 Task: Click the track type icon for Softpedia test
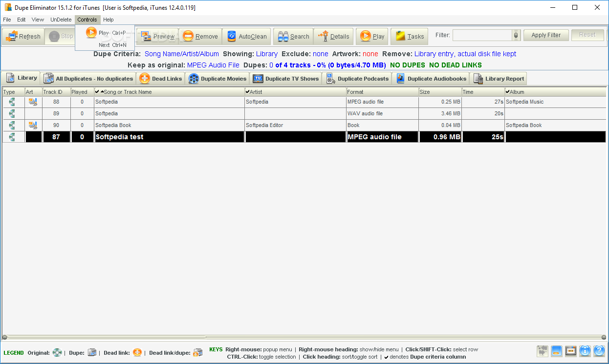tap(12, 137)
